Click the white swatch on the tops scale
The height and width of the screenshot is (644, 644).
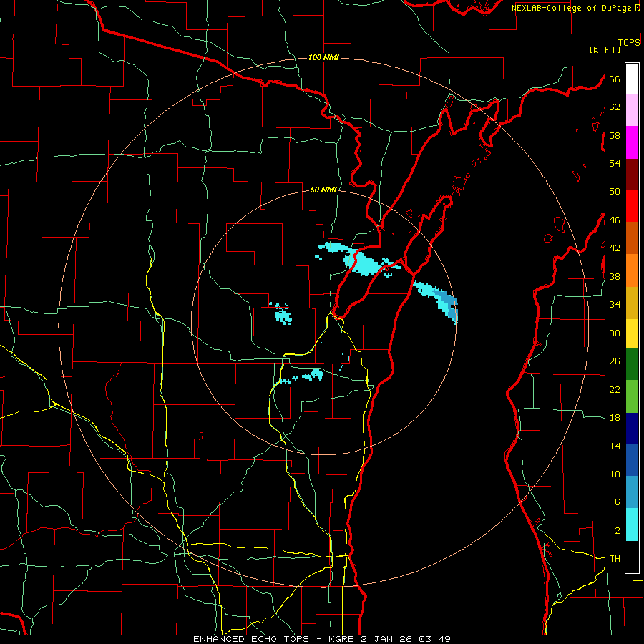tap(632, 79)
